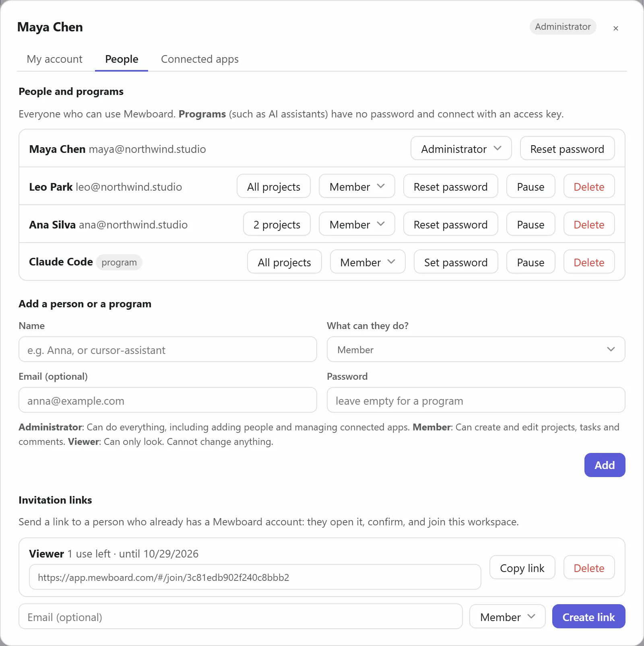Screen dimensions: 644x646
Task: Copy the Viewer invitation link
Action: [522, 568]
